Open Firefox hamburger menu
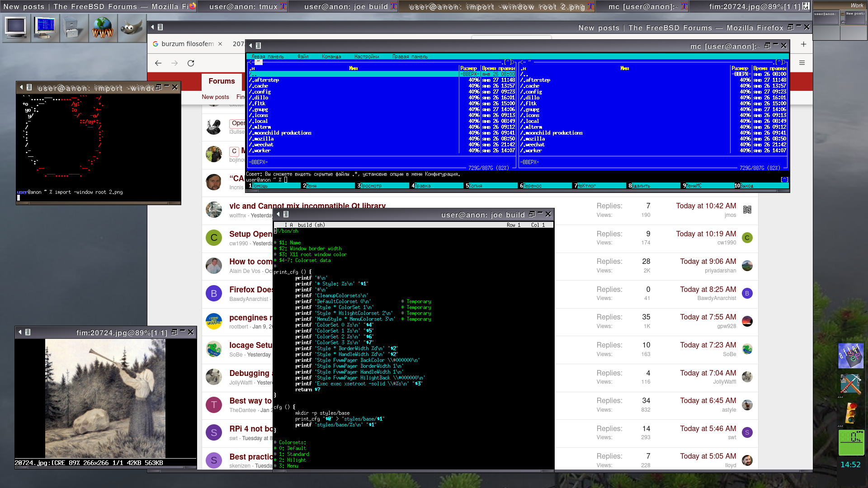Viewport: 868px width, 488px height. tap(802, 63)
